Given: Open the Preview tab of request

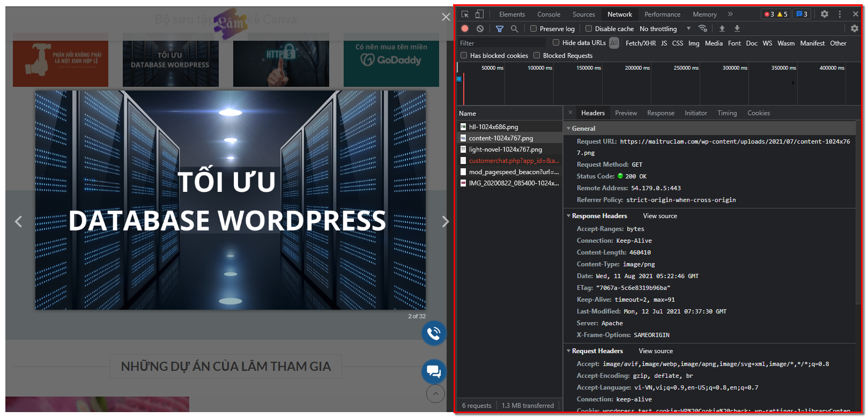Looking at the screenshot, I should 626,113.
